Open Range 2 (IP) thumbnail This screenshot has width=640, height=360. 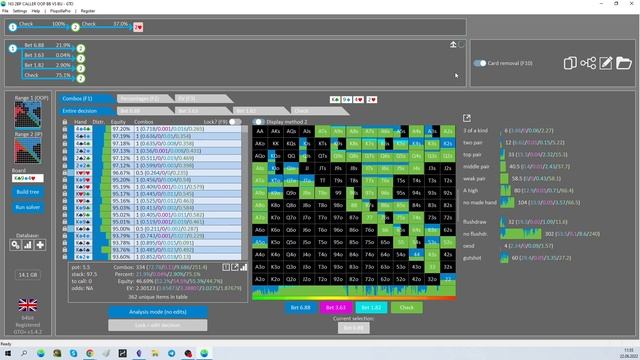(x=28, y=150)
